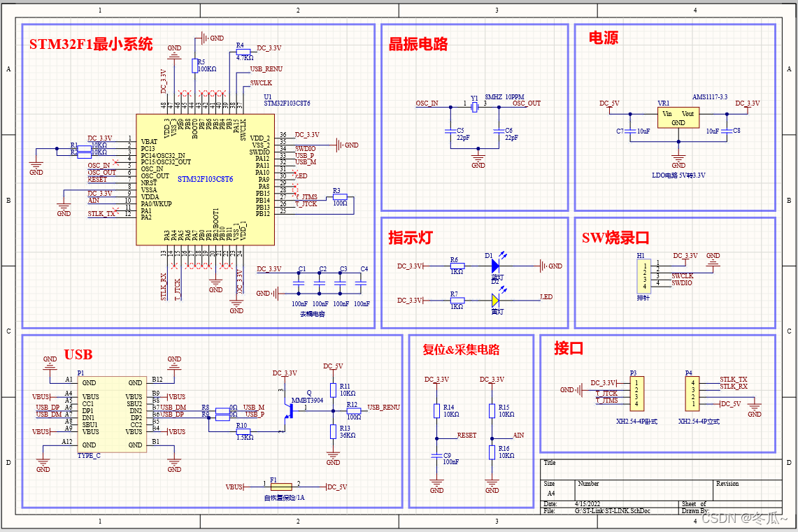Viewport: 798px width, 532px height.
Task: Click the 'XH2.54-4P卧式' connector label
Action: [x=636, y=422]
